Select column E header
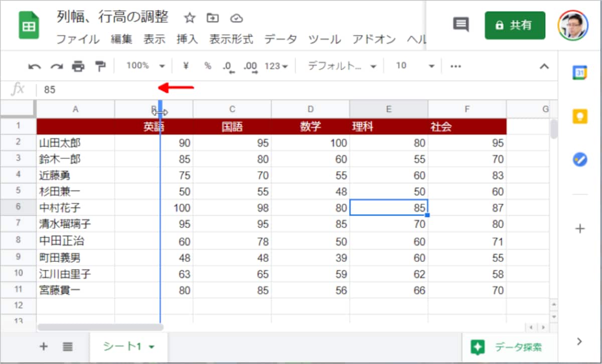The width and height of the screenshot is (602, 364). click(389, 109)
